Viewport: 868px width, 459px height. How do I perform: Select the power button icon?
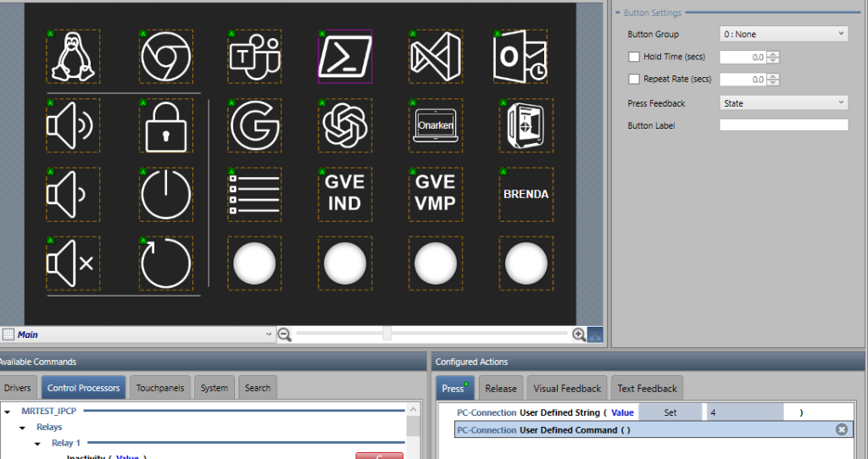[x=165, y=195]
